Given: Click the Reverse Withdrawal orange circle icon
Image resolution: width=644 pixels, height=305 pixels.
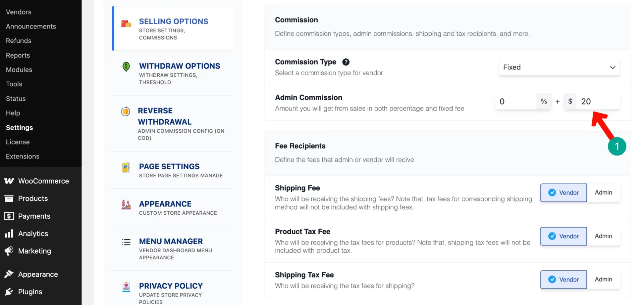Looking at the screenshot, I should [125, 111].
